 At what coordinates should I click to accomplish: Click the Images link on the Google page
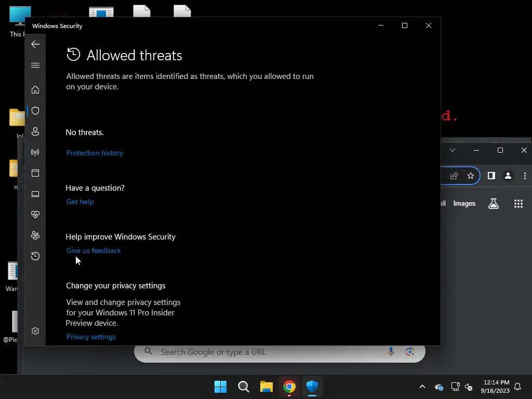tap(464, 204)
